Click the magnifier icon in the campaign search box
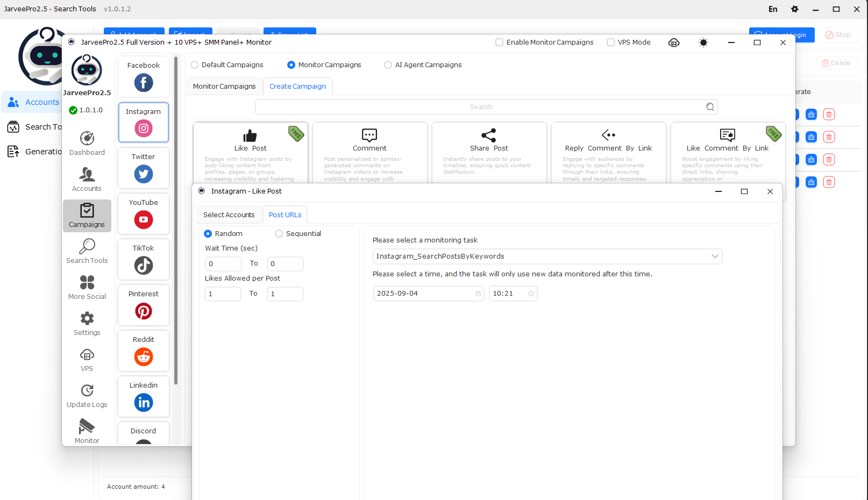The height and width of the screenshot is (500, 868). pos(710,107)
